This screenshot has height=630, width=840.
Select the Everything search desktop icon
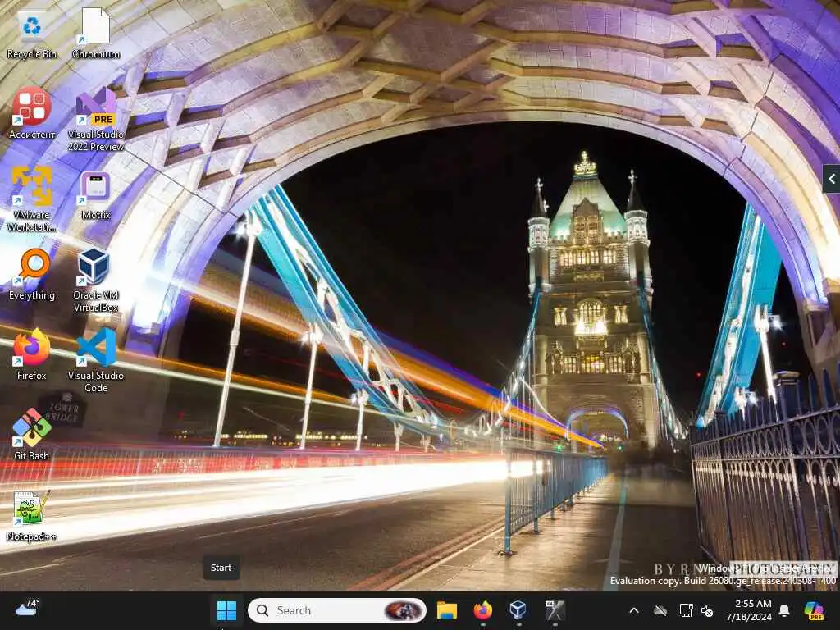click(32, 274)
